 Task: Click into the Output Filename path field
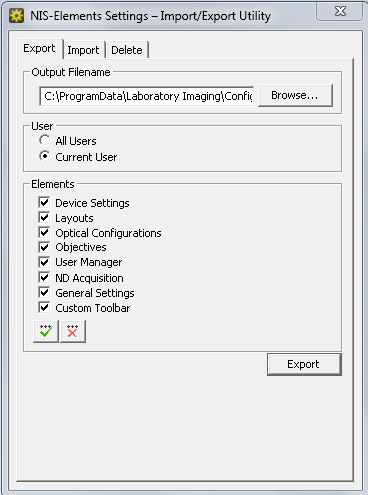(147, 96)
